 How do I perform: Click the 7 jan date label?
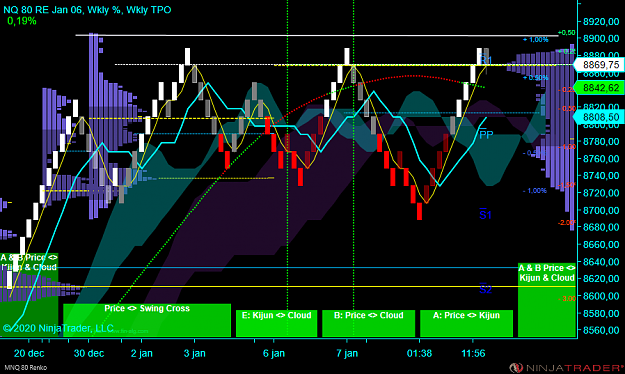347,353
